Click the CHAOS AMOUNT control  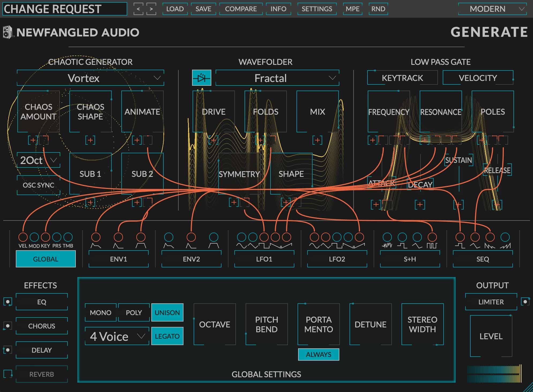click(x=39, y=111)
